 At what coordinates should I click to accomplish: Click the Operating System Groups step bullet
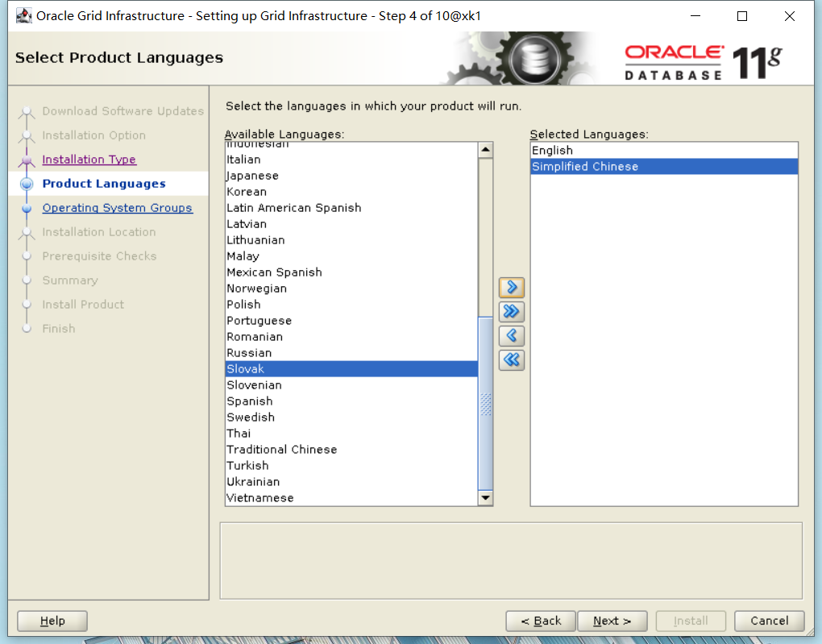click(x=27, y=208)
